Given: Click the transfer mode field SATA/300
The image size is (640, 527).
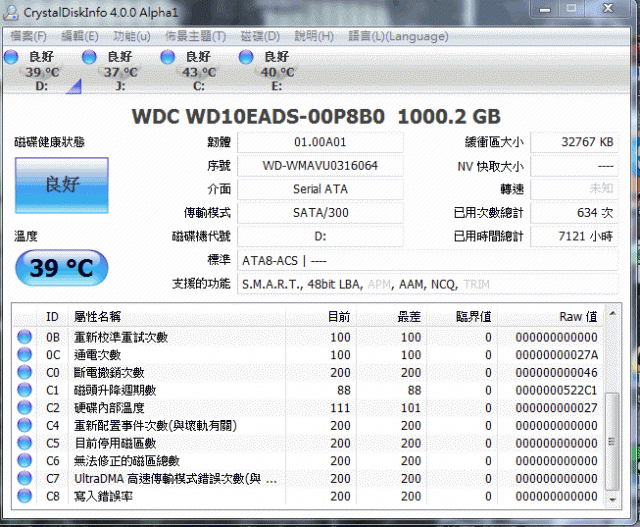Looking at the screenshot, I should pos(320,213).
